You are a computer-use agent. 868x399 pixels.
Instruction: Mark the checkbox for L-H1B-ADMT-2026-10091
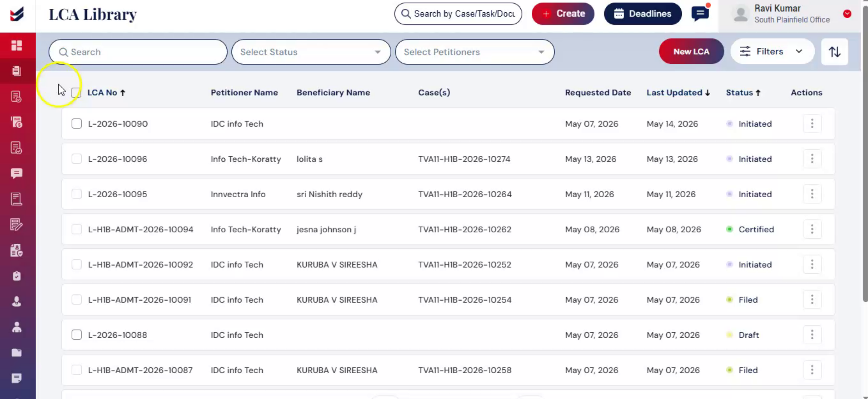click(x=77, y=300)
